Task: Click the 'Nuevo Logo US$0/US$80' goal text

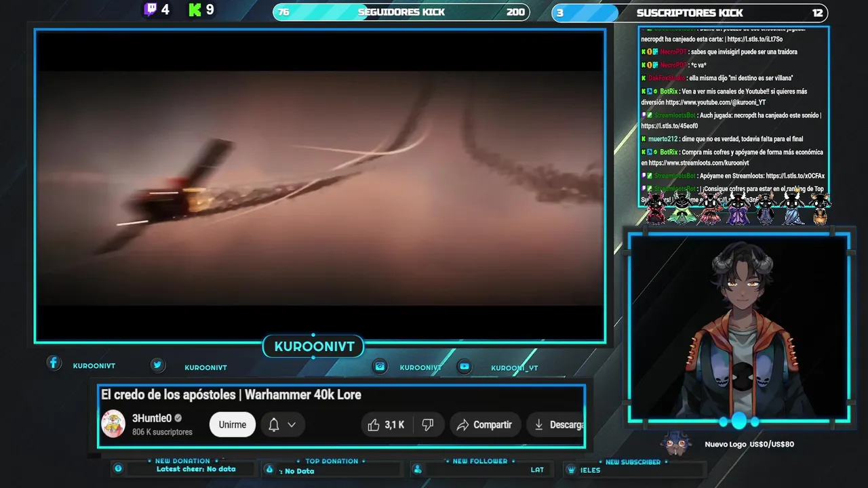Action: pos(749,445)
